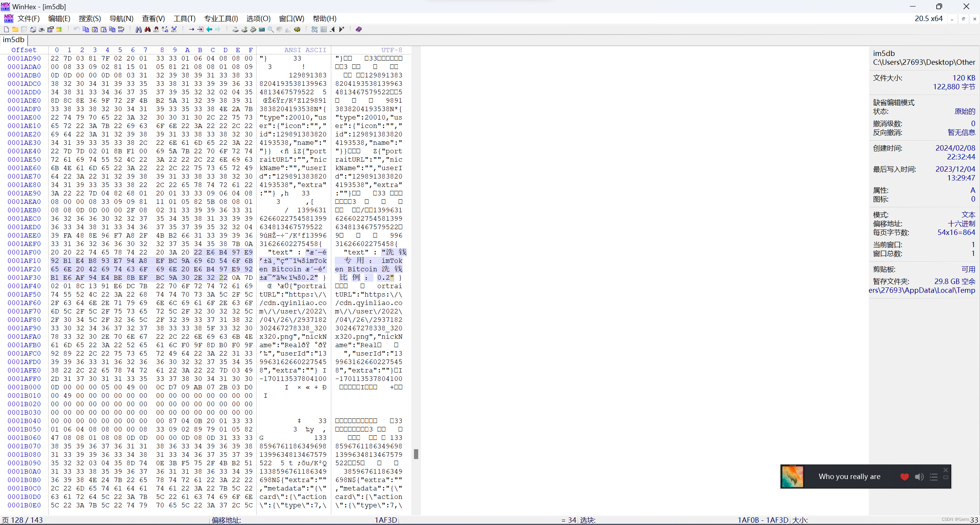The width and height of the screenshot is (980, 525).
Task: Click the Find Hex Values icon
Action: tap(156, 30)
